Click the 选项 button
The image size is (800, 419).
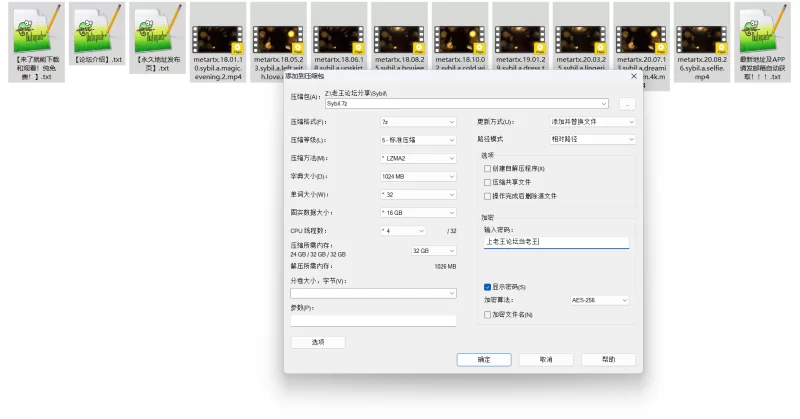click(x=318, y=342)
